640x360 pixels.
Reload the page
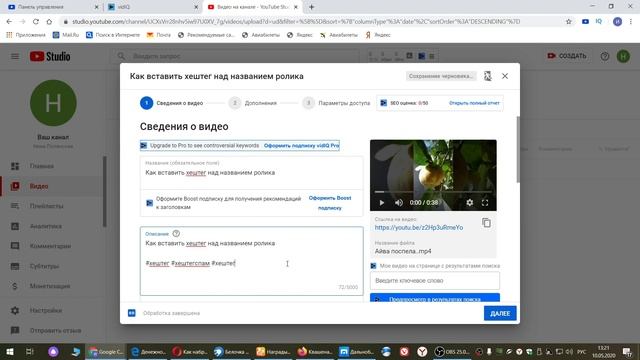[x=36, y=22]
